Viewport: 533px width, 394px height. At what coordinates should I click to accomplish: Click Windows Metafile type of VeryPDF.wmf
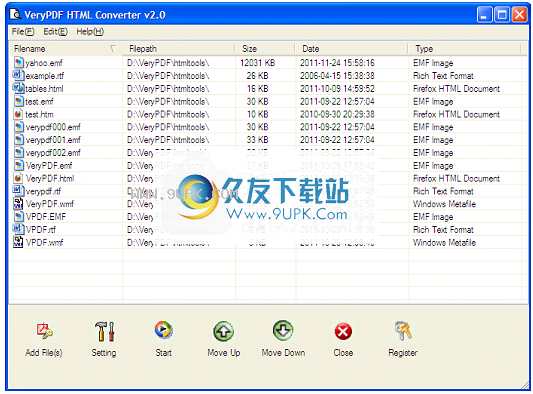click(444, 204)
